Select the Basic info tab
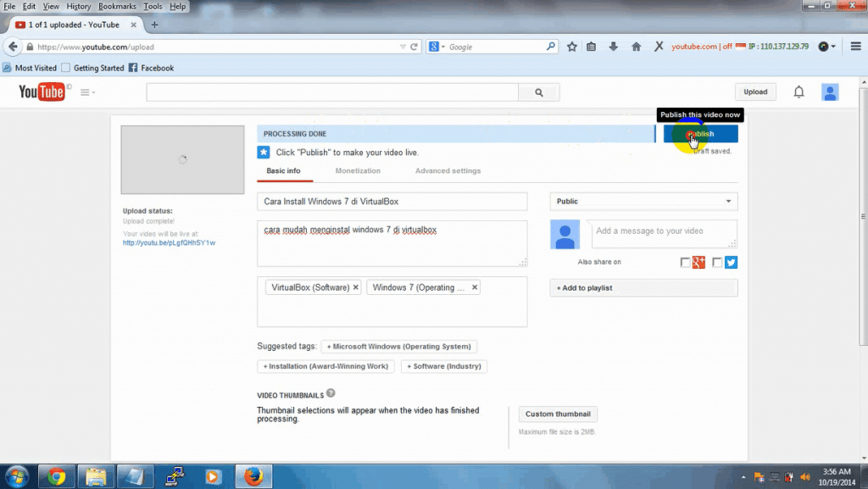868x489 pixels. coord(283,171)
